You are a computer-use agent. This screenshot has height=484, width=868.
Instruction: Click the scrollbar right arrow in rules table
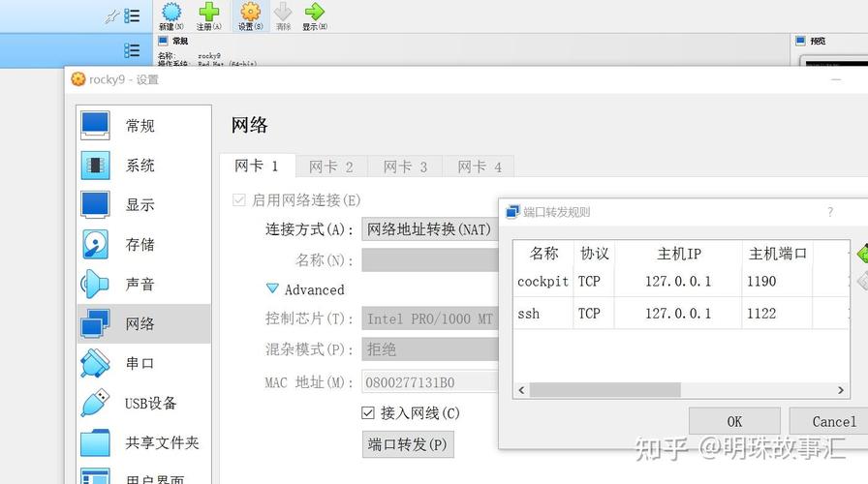point(841,390)
